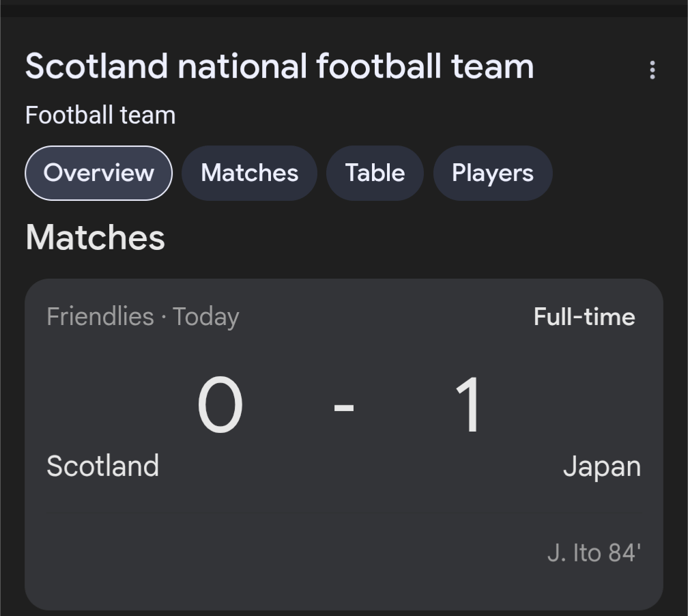Viewport: 688px width, 616px height.
Task: Open the Players tab
Action: [493, 173]
